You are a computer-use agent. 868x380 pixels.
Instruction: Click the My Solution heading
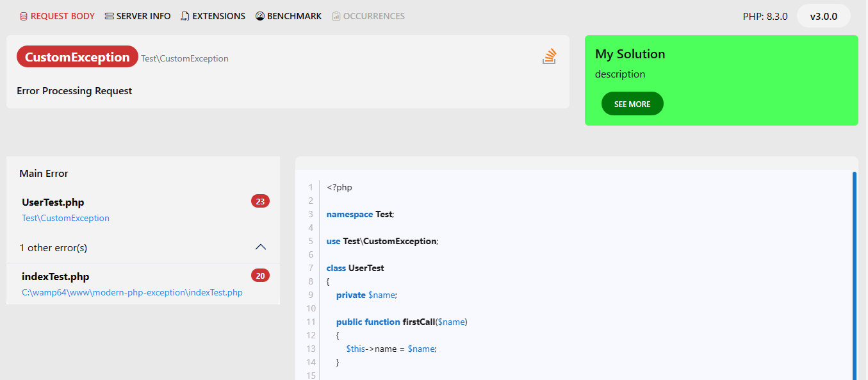pyautogui.click(x=630, y=54)
